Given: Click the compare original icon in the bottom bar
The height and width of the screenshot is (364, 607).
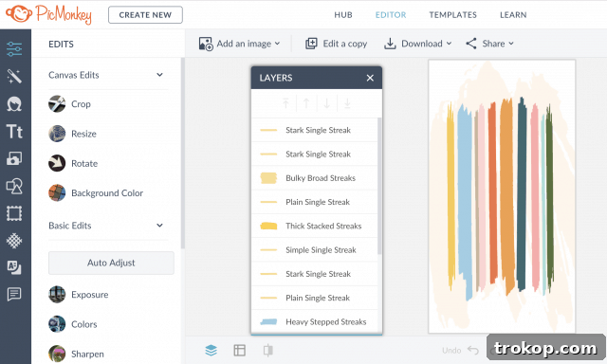Looking at the screenshot, I should pyautogui.click(x=267, y=350).
